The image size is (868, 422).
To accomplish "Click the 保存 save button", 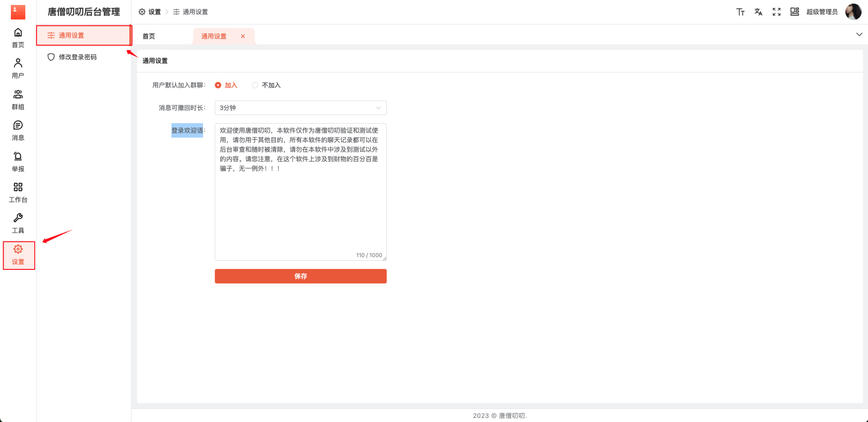I will (x=300, y=276).
